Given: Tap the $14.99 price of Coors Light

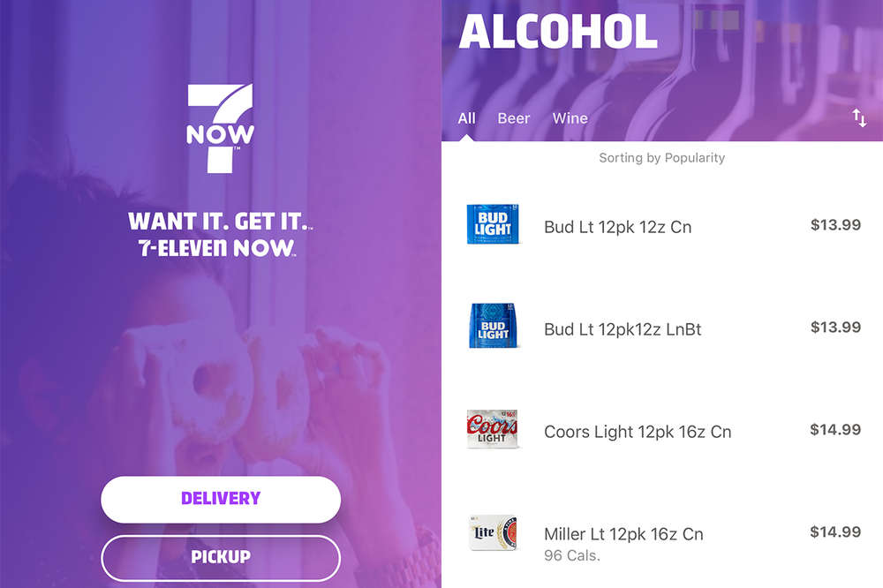Looking at the screenshot, I should point(835,430).
